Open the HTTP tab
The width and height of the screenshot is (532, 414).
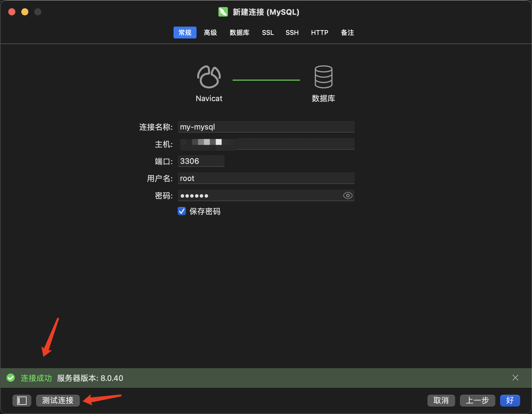point(319,33)
